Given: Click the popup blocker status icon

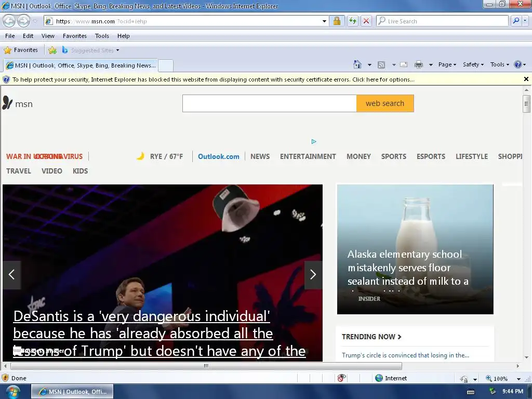Looking at the screenshot, I should click(x=342, y=378).
